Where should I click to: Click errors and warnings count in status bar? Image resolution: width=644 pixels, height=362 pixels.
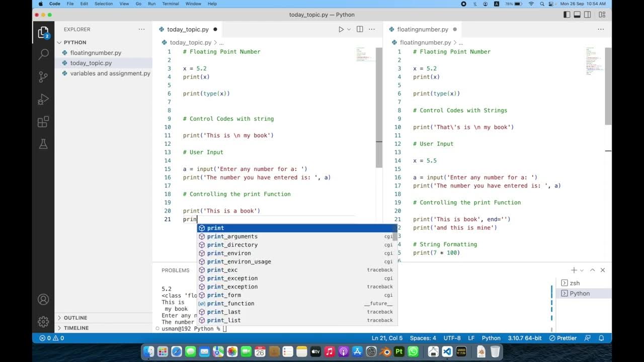[x=52, y=338]
